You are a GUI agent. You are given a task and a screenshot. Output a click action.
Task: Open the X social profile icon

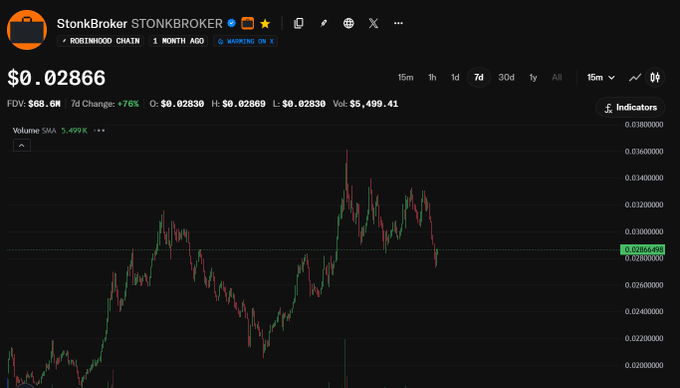(x=373, y=23)
